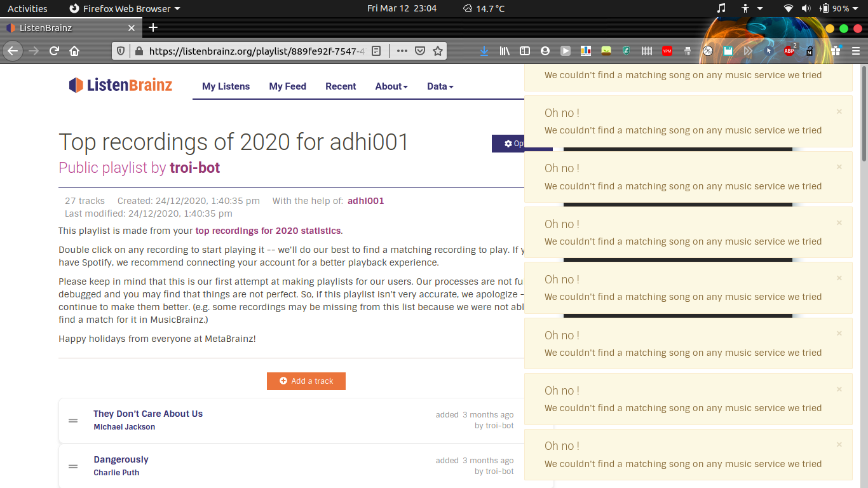868x488 pixels.
Task: Save page to Pocket
Action: point(420,51)
